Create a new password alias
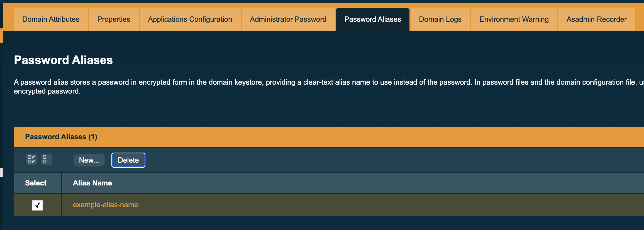The height and width of the screenshot is (230, 644). [x=89, y=160]
